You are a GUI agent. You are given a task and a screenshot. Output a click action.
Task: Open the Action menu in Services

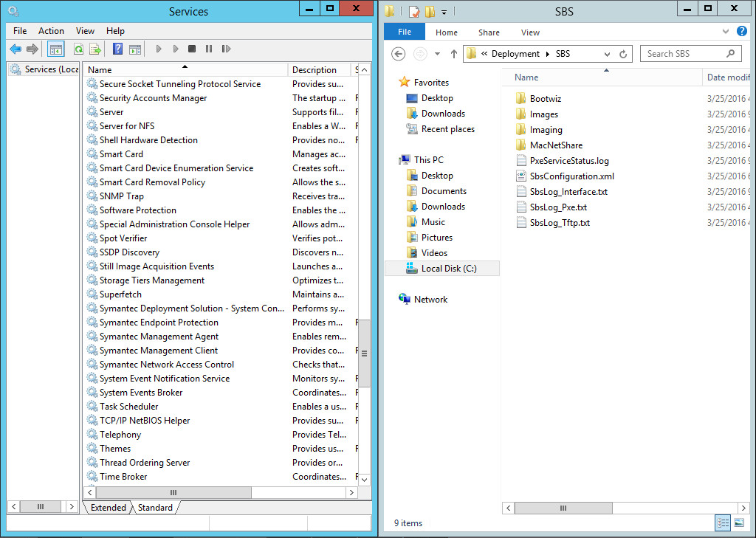click(x=51, y=31)
